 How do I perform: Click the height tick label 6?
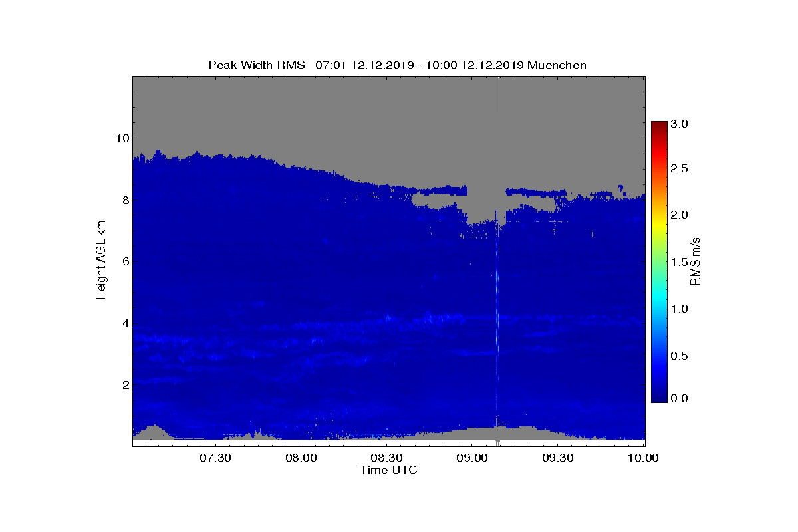124,261
